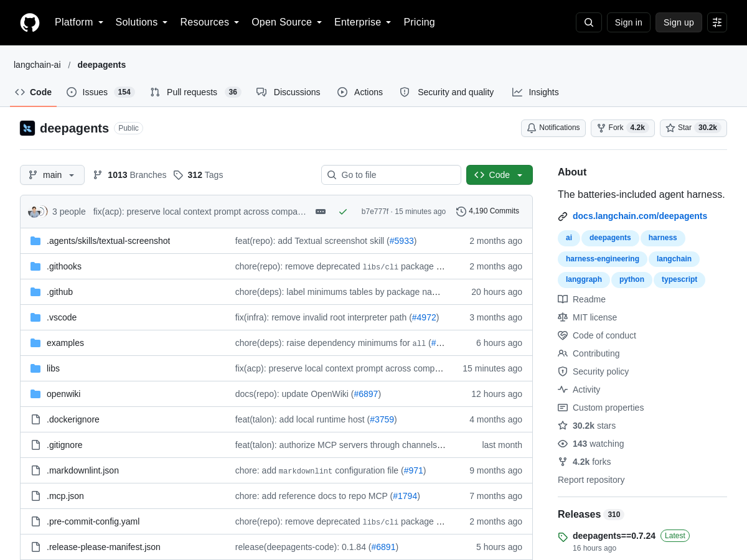Click the Code of conduct heart icon
The image size is (747, 560).
click(x=563, y=335)
